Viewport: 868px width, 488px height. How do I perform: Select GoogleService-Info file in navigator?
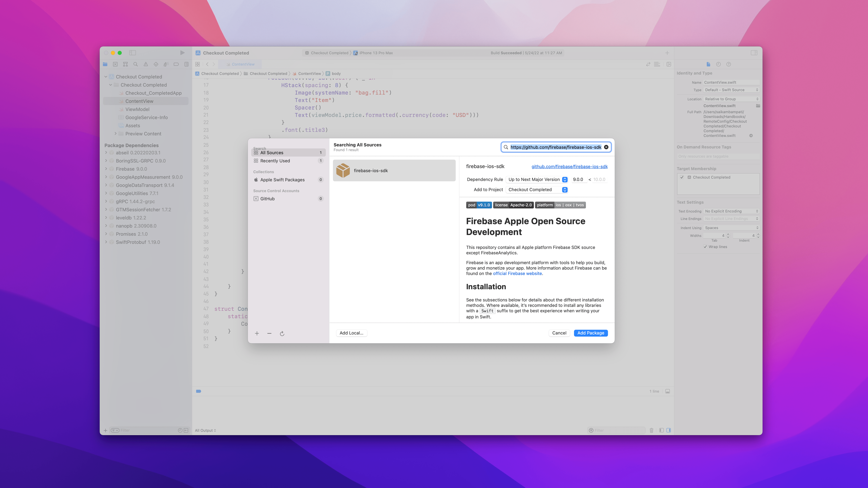coord(146,118)
